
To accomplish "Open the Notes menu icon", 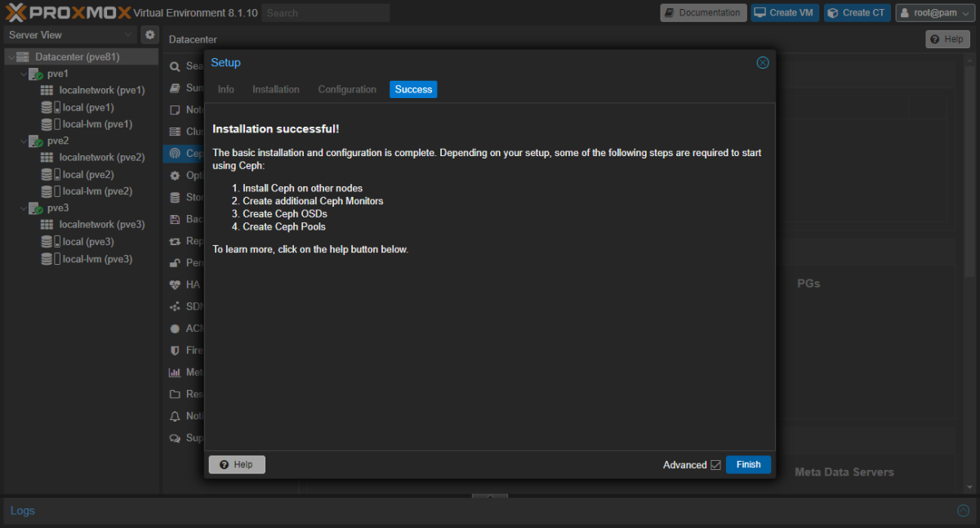I will (x=175, y=110).
